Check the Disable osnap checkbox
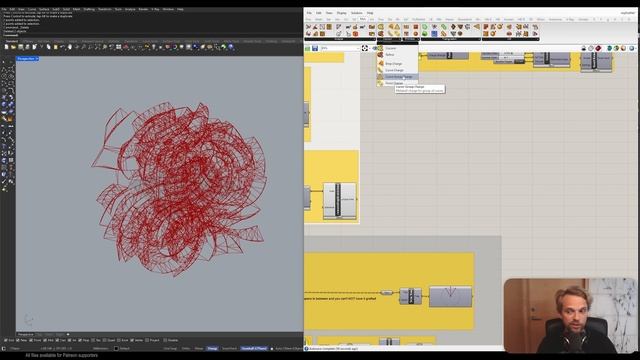 click(x=165, y=340)
